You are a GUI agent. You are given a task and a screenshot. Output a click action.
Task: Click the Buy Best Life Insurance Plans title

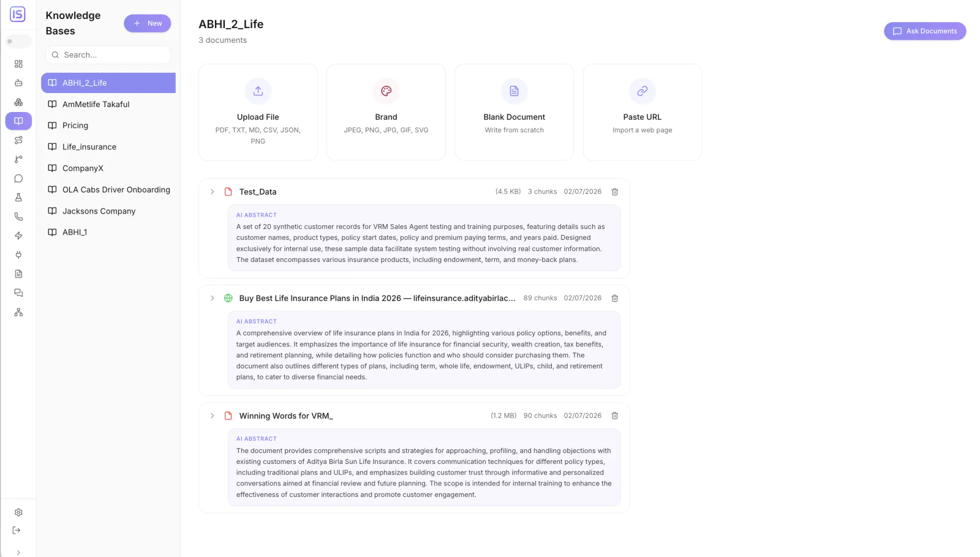point(377,298)
